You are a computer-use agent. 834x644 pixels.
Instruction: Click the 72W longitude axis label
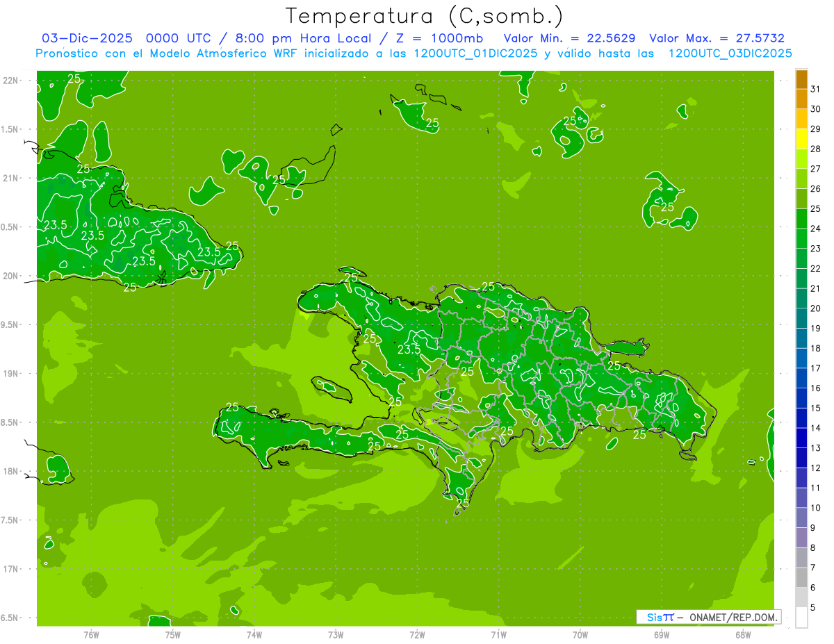[x=417, y=634]
